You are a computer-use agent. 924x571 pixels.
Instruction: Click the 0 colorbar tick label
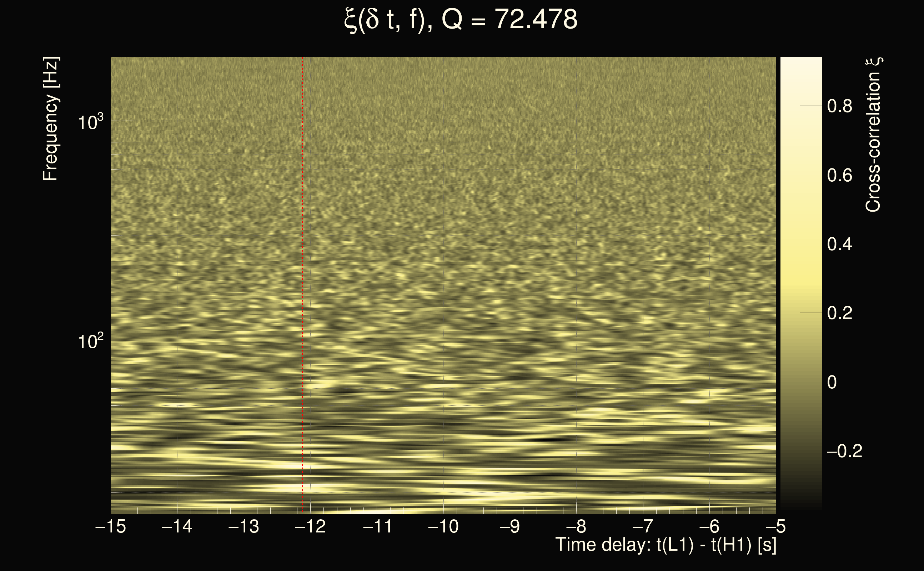(832, 382)
